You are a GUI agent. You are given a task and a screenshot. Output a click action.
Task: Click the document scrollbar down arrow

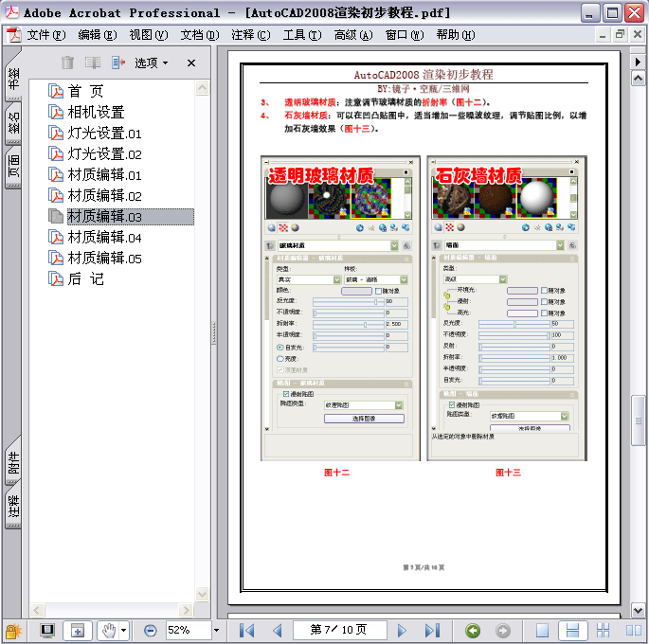pyautogui.click(x=638, y=610)
